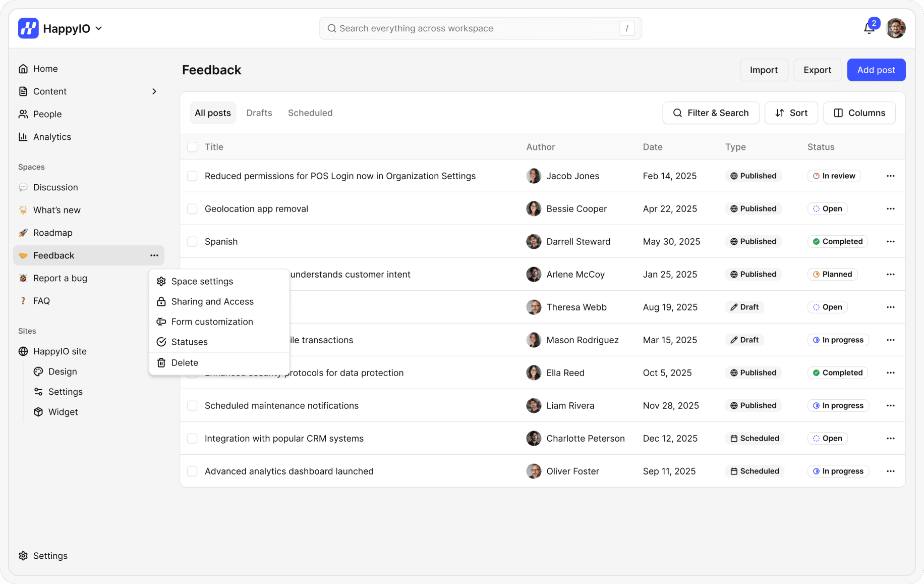
Task: Open row actions for Darrell Steward post
Action: click(x=891, y=241)
